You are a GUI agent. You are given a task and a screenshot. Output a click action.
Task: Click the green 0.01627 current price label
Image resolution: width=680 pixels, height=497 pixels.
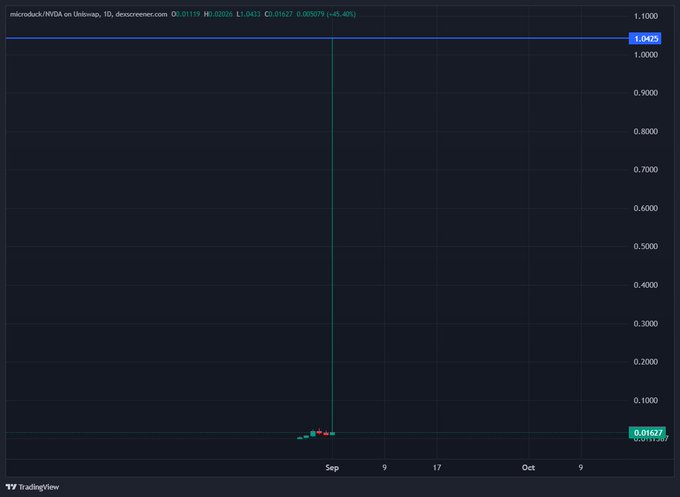point(647,432)
